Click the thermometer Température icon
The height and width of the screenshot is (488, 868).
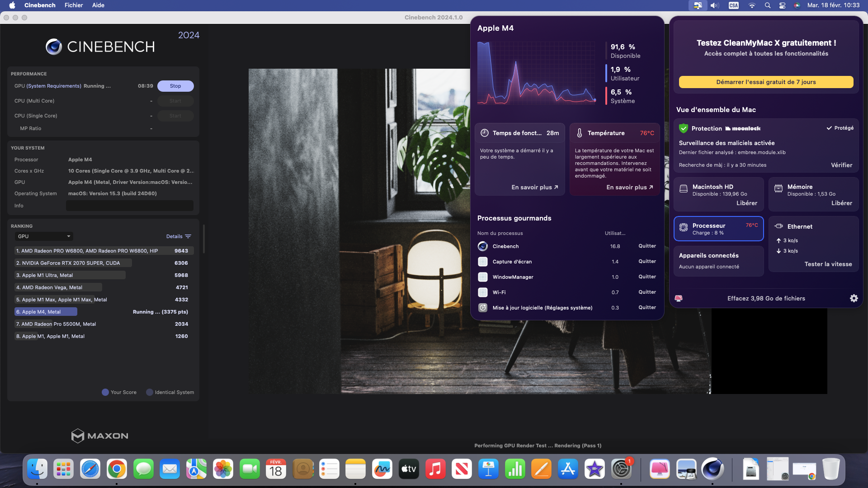(x=580, y=133)
